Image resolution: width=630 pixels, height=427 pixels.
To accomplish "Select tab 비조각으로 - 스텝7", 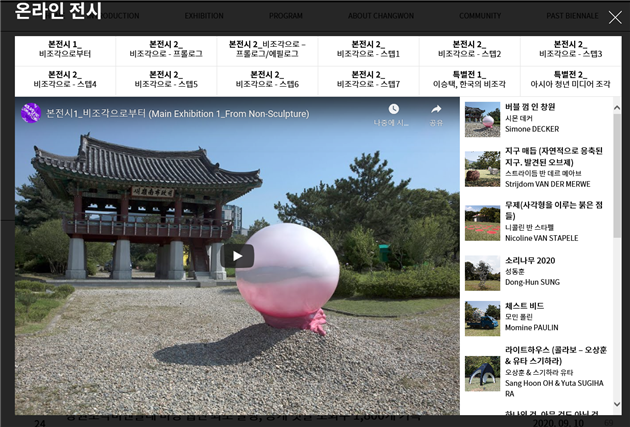I will [368, 82].
